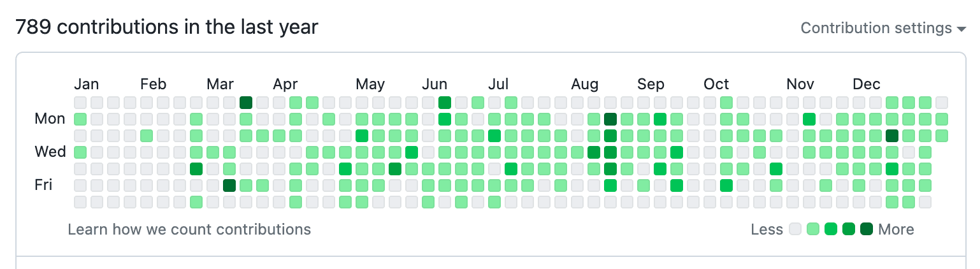The width and height of the screenshot is (980, 269).
Task: Click the 'More' legend label
Action: coord(896,229)
